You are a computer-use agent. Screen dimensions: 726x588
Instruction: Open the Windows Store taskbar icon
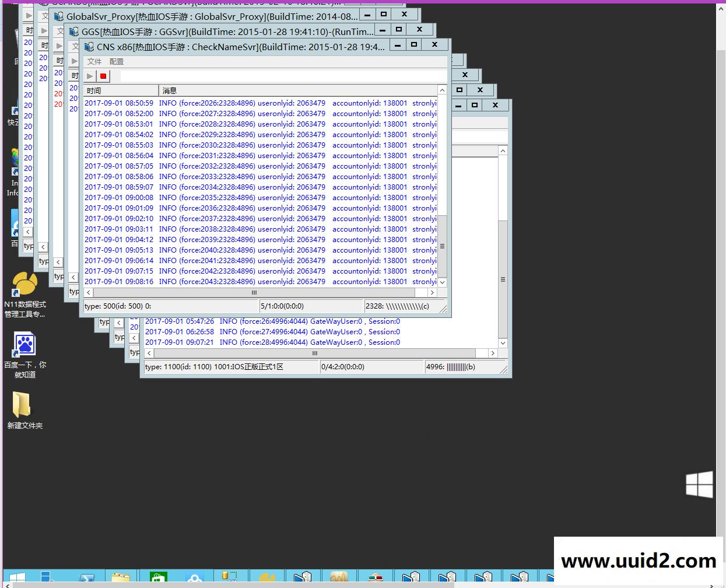[157, 579]
